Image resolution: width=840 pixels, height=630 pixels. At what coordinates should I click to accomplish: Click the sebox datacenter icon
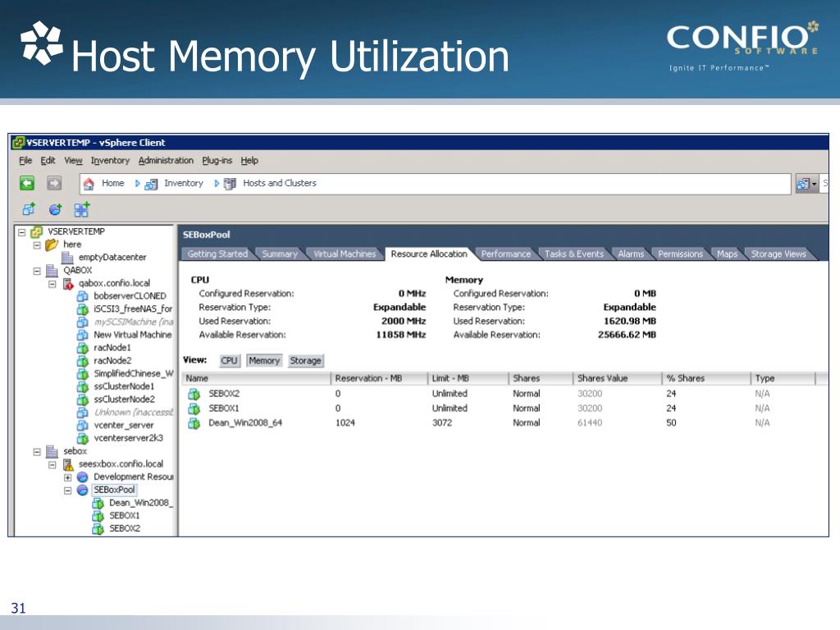52,452
